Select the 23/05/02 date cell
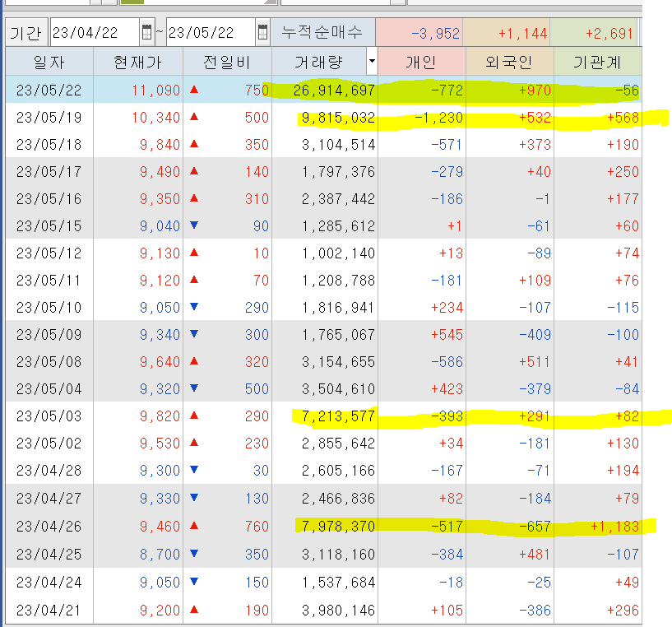The image size is (672, 627). [49, 443]
